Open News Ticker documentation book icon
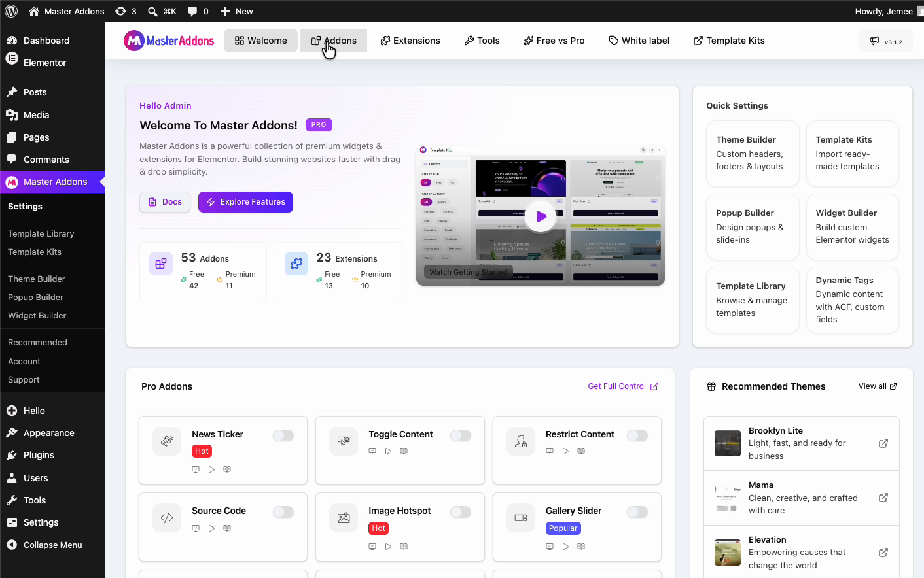924x578 pixels. (227, 469)
